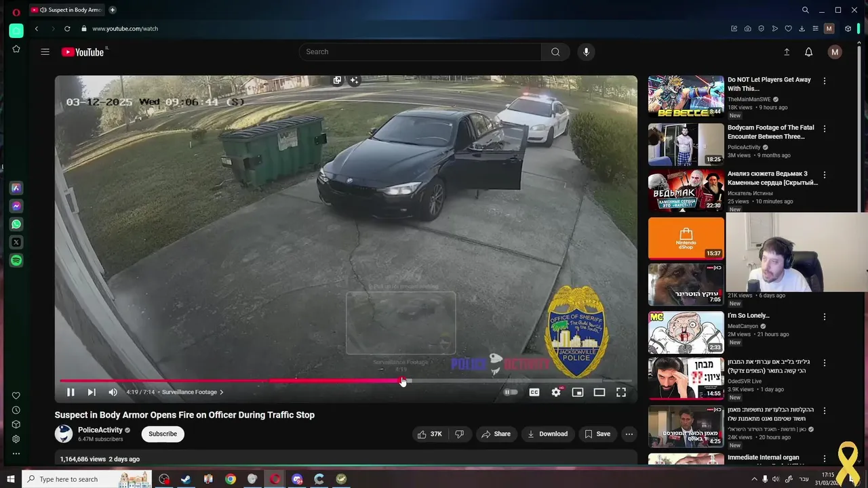868x488 pixels.
Task: Subscribe to PoliceActivity channel
Action: point(163,434)
